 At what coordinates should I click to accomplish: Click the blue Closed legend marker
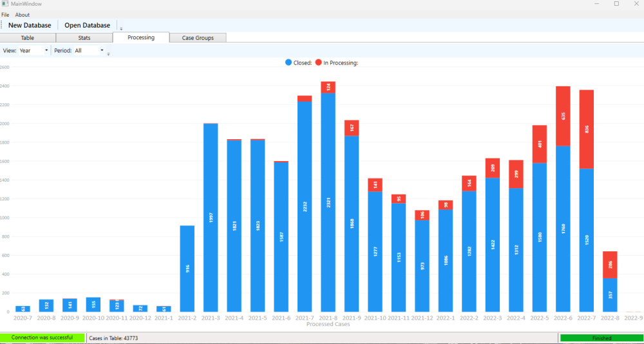[289, 63]
